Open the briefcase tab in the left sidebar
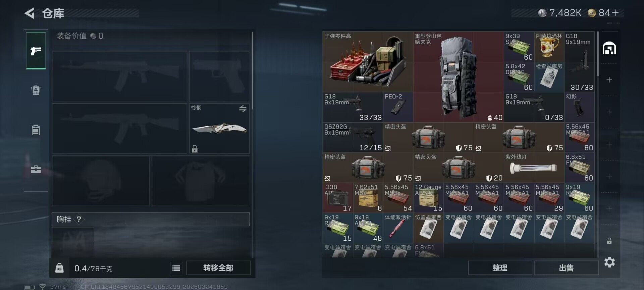 pos(36,168)
